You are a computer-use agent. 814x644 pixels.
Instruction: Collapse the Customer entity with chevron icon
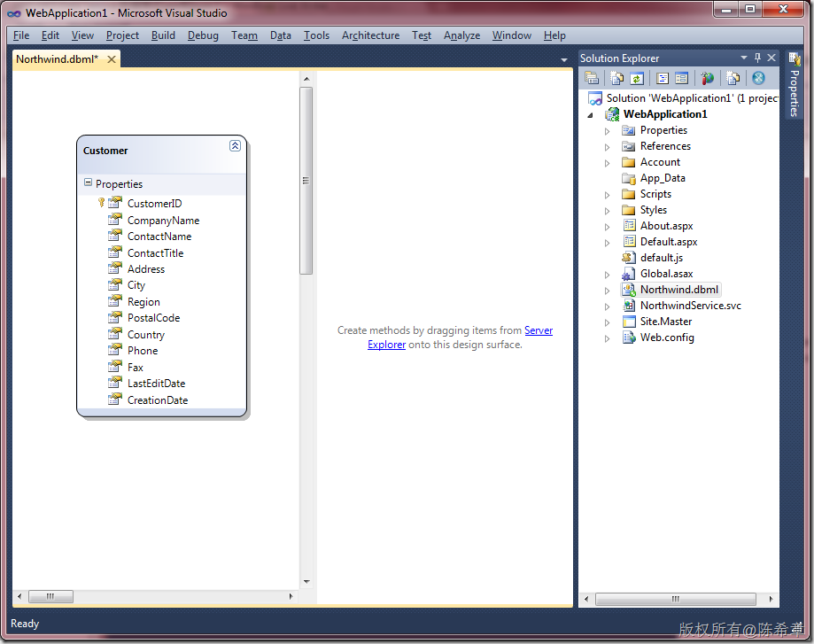[236, 146]
